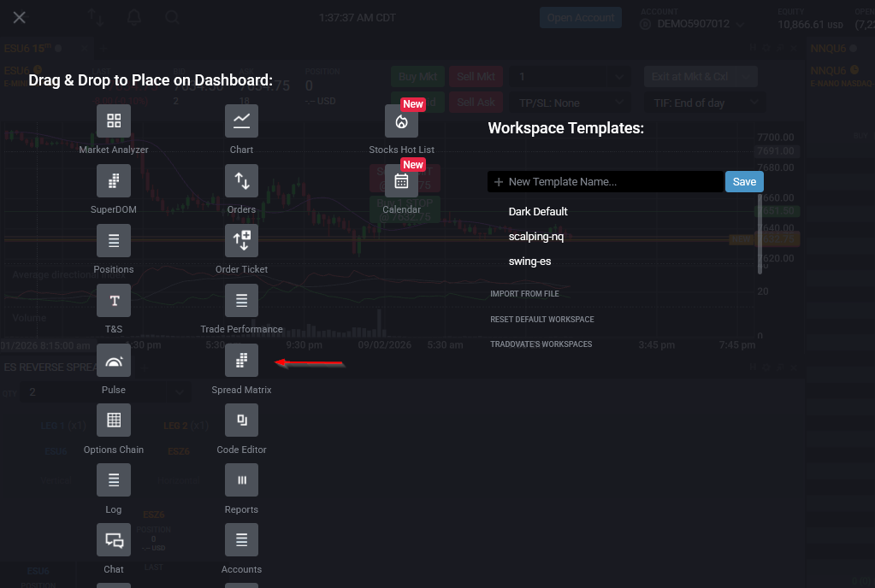Select the Code Editor module icon

pyautogui.click(x=241, y=420)
